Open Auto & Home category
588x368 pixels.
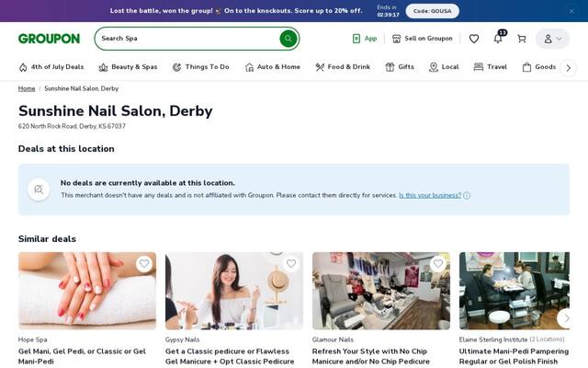click(x=273, y=67)
